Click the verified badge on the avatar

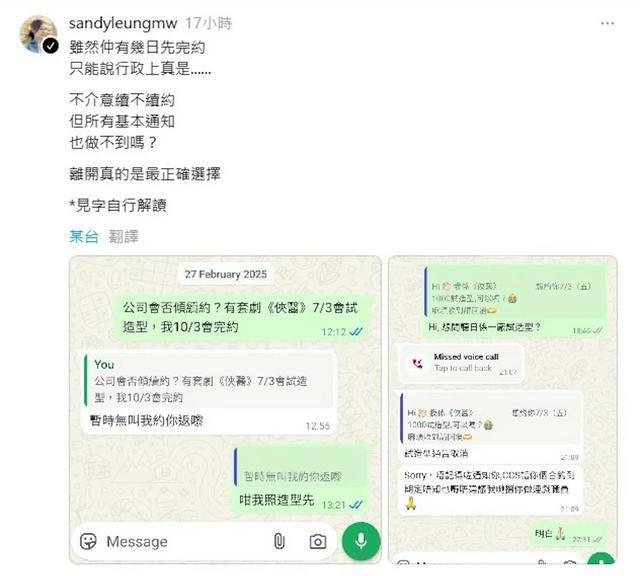[x=51, y=46]
